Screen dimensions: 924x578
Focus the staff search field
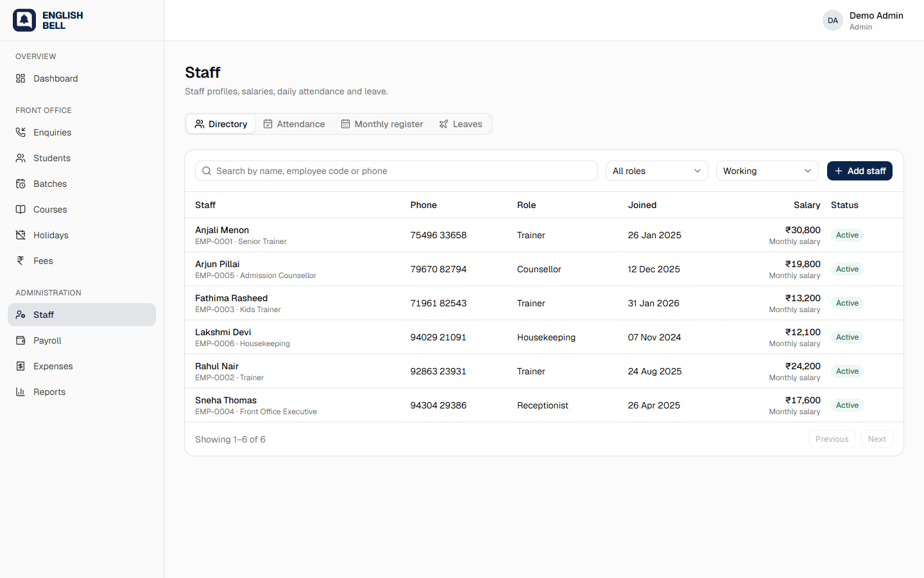397,171
